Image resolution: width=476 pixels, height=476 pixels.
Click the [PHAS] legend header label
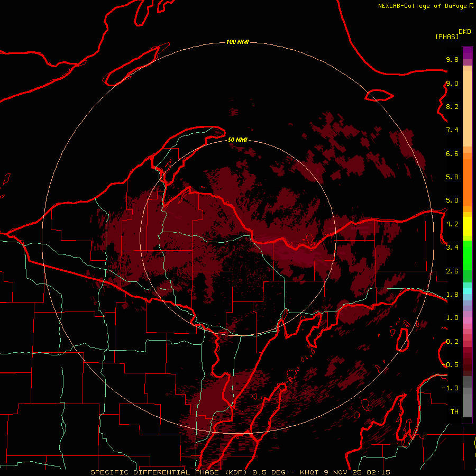[447, 36]
